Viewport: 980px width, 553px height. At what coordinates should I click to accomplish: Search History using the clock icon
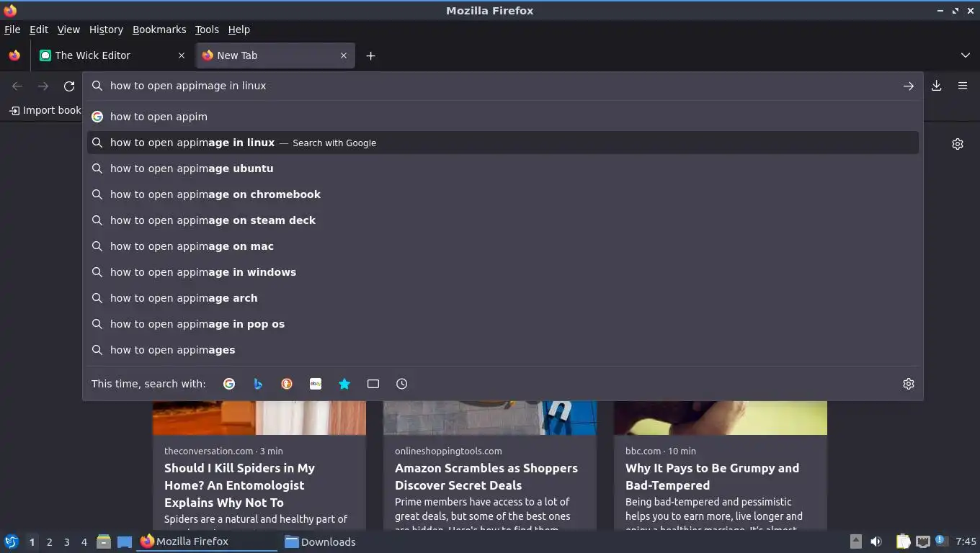(402, 384)
